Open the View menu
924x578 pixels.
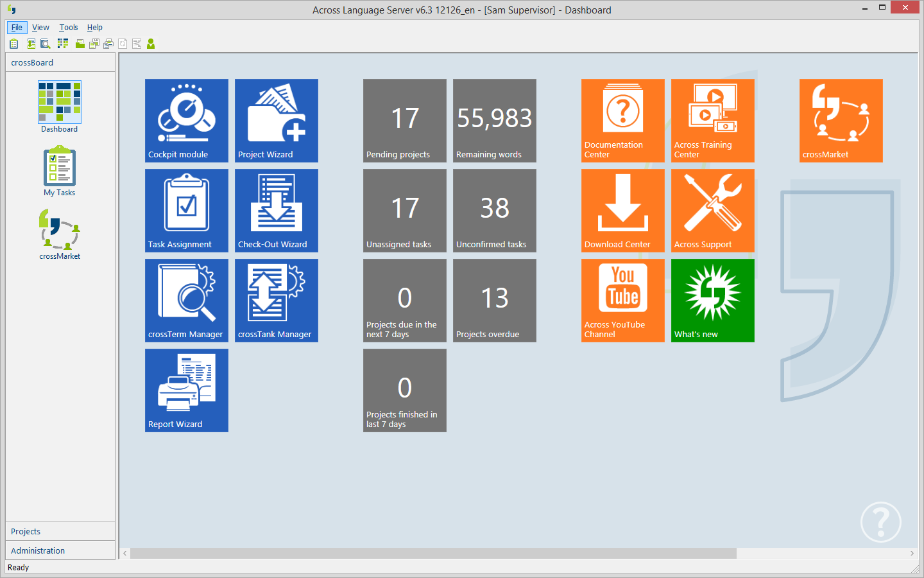tap(40, 28)
